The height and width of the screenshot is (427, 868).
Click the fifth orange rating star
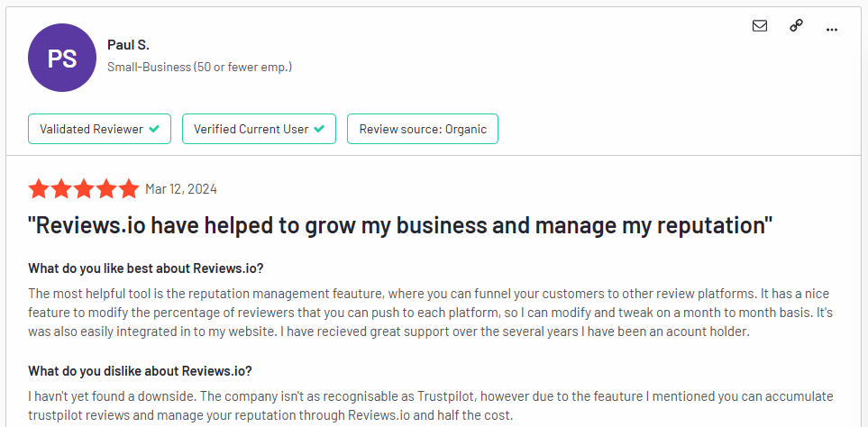[x=128, y=189]
